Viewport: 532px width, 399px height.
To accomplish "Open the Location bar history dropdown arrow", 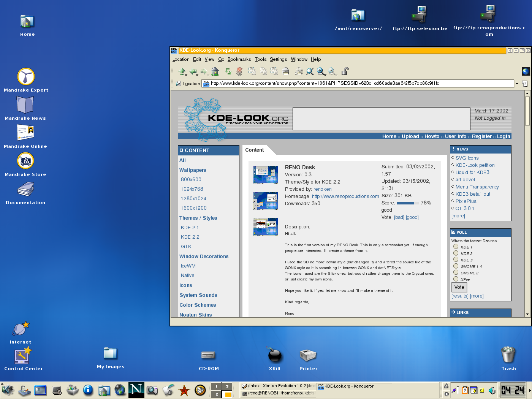I will (x=517, y=84).
